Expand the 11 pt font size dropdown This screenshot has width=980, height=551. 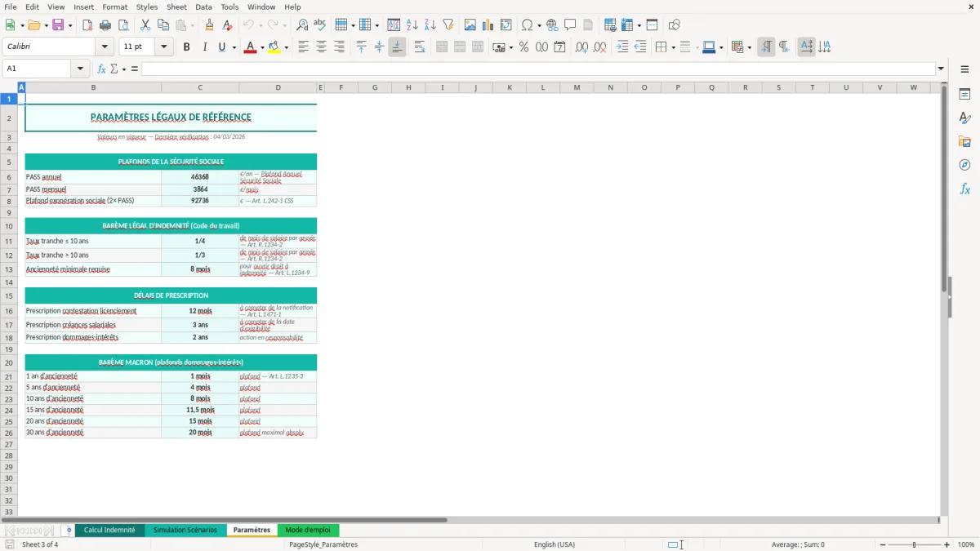coord(164,47)
